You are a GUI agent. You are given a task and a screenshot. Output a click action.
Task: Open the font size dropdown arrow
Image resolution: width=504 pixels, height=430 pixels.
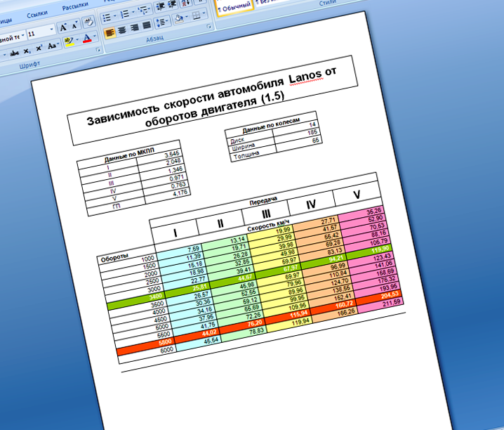(51, 30)
